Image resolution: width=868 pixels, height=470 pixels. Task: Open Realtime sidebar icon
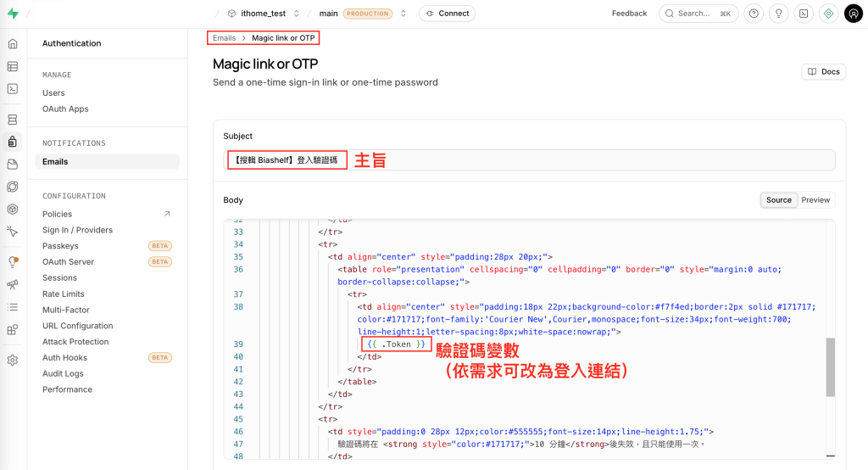pos(13,232)
